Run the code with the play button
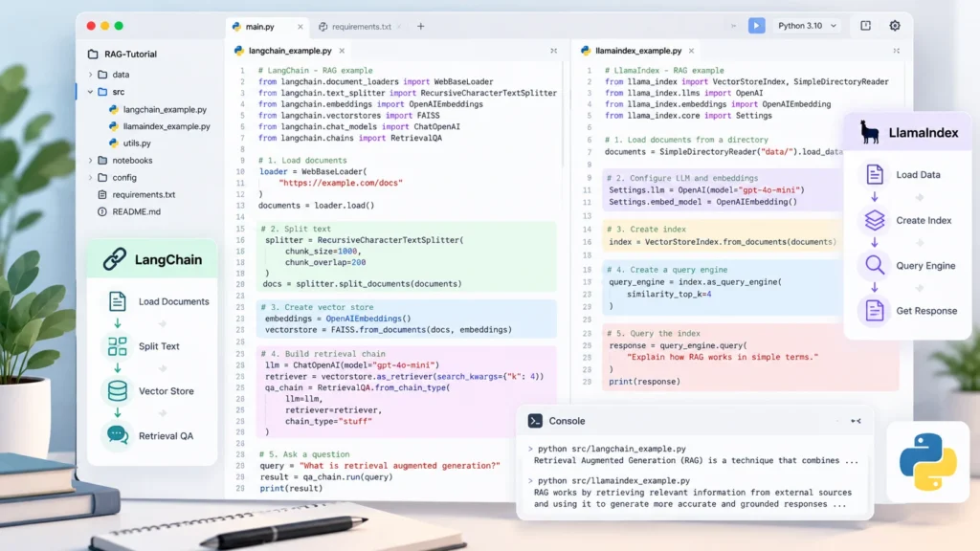 (756, 26)
